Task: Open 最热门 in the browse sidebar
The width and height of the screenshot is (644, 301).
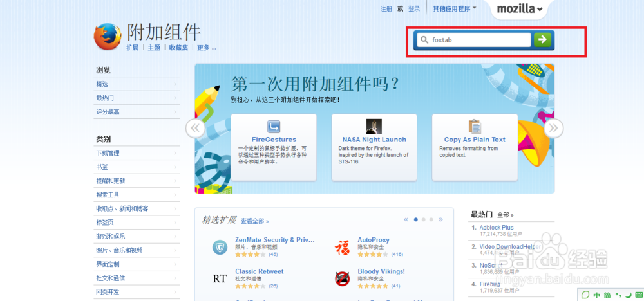Action: (137, 98)
